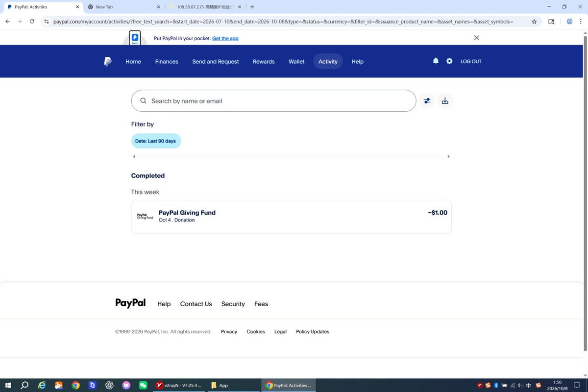Launch Internet Explorer from the taskbar

(42, 385)
